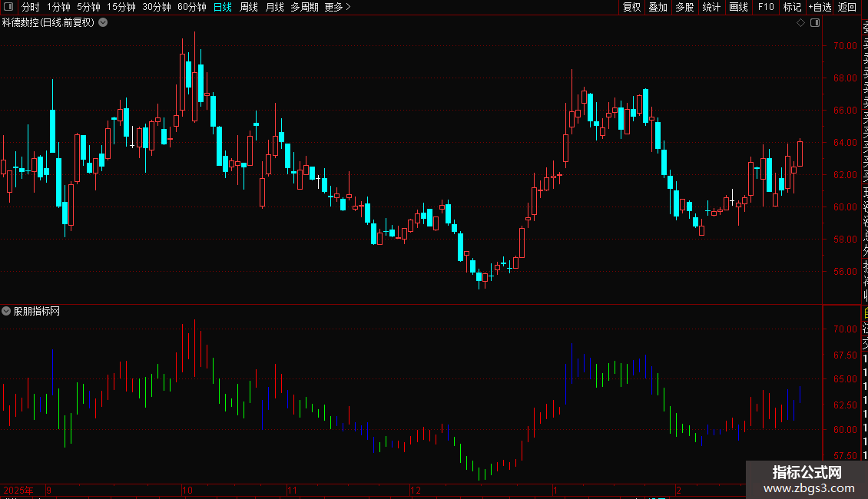Click the last candlestick near 64.00
The width and height of the screenshot is (868, 499).
[800, 153]
